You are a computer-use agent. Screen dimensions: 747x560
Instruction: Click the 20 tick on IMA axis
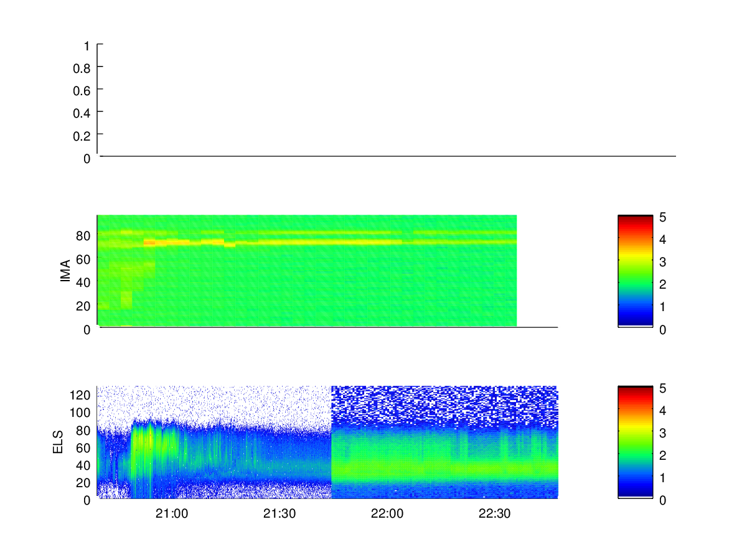[x=84, y=306]
